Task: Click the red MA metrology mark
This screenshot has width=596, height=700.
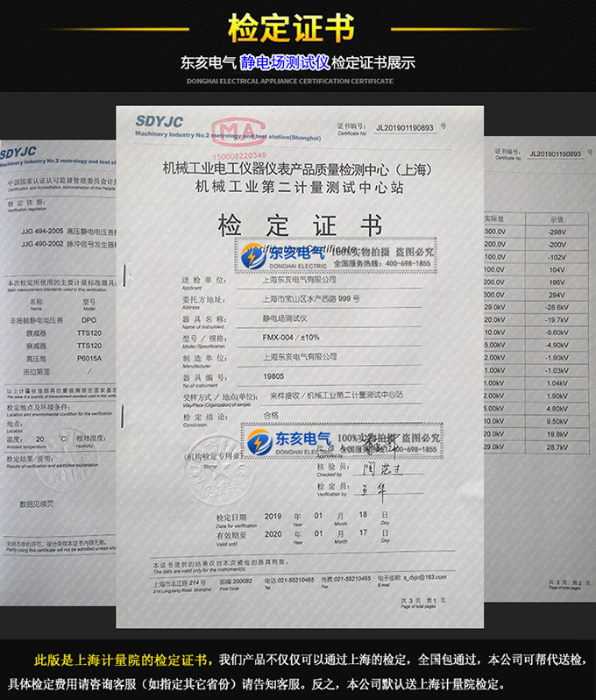Action: (238, 132)
